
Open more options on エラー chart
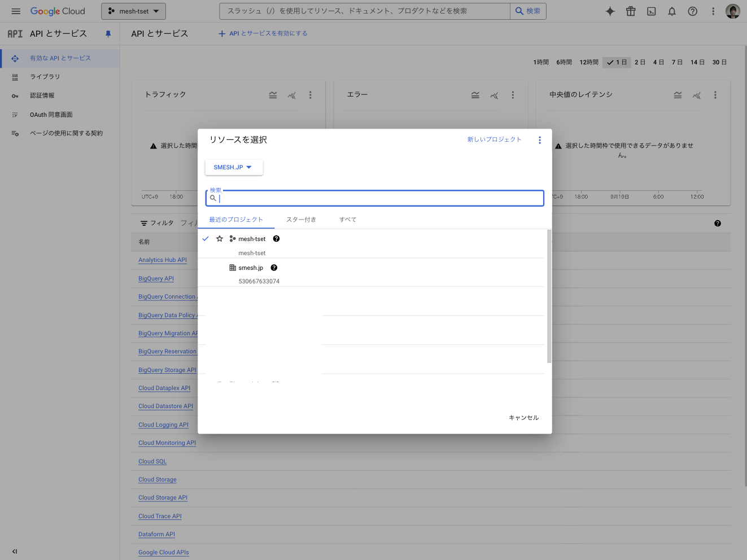(513, 95)
